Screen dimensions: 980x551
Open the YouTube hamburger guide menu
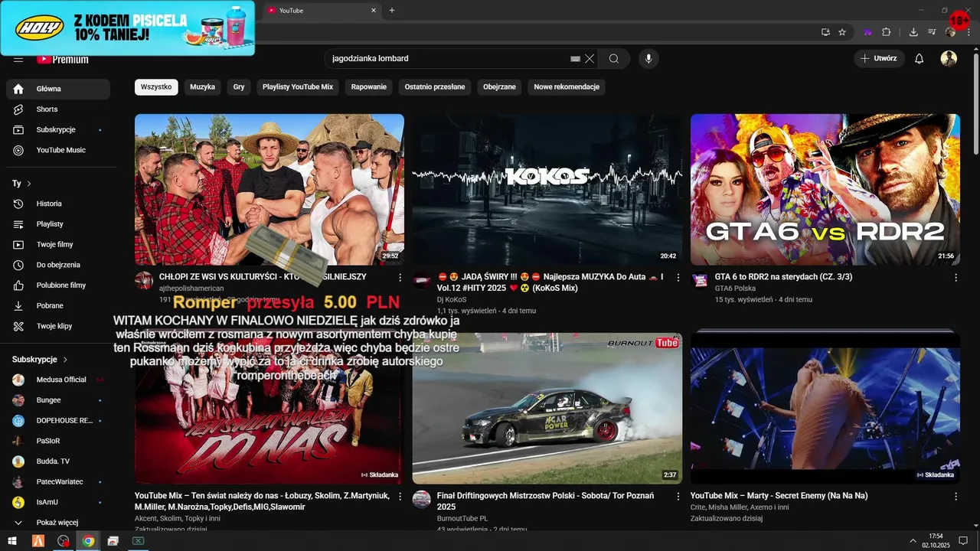(18, 59)
